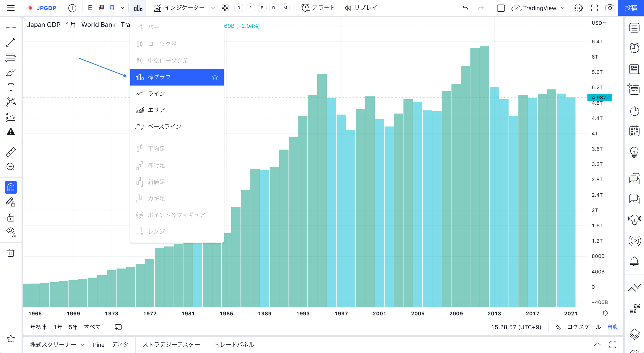Toggle percent scale mode

[x=558, y=327]
